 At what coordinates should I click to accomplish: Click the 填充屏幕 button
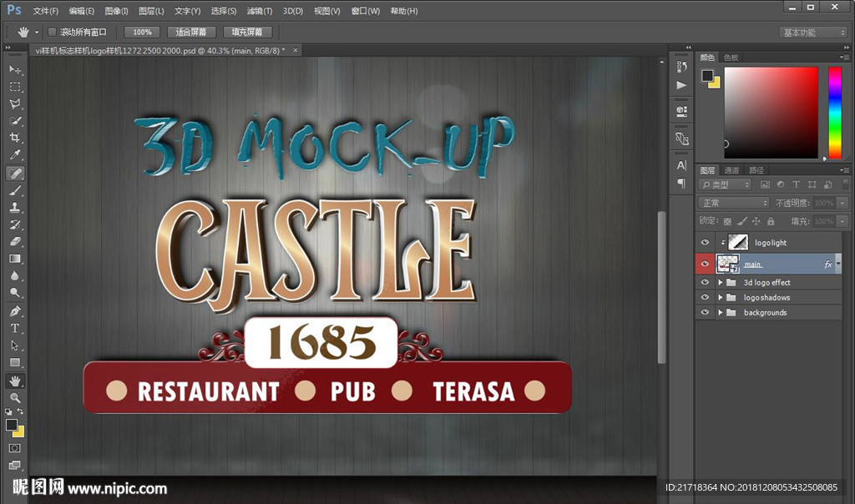click(x=247, y=33)
